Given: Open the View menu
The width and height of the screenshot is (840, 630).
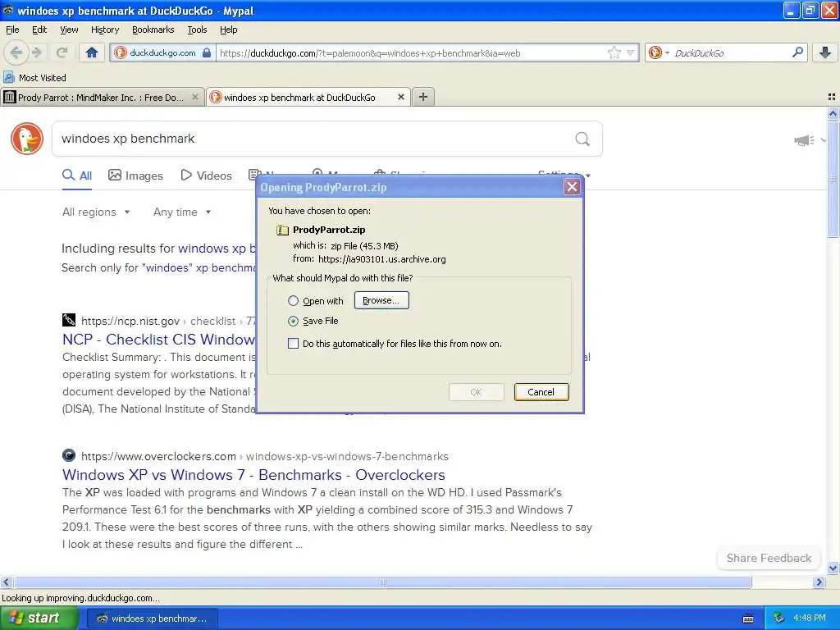Looking at the screenshot, I should (x=69, y=30).
